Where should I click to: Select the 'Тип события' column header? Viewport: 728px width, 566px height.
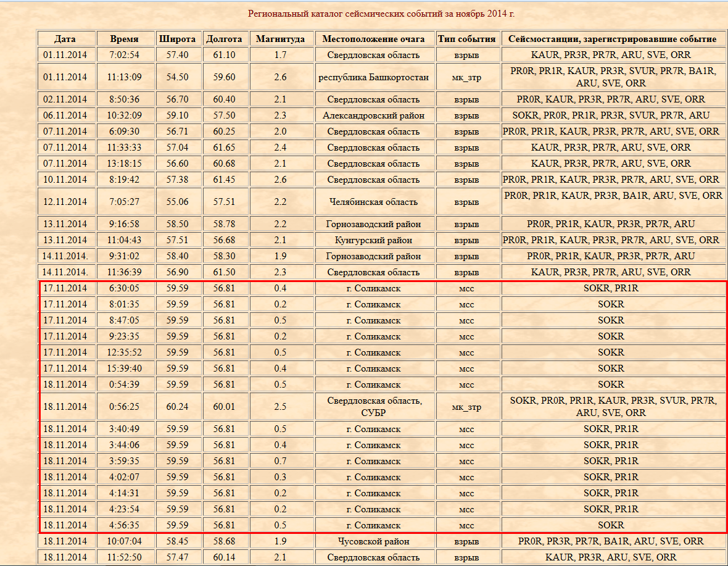click(466, 39)
